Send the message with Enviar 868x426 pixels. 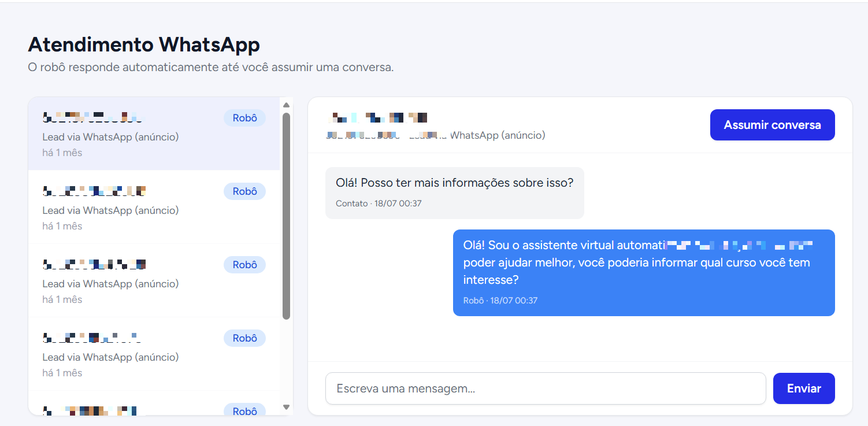click(804, 388)
